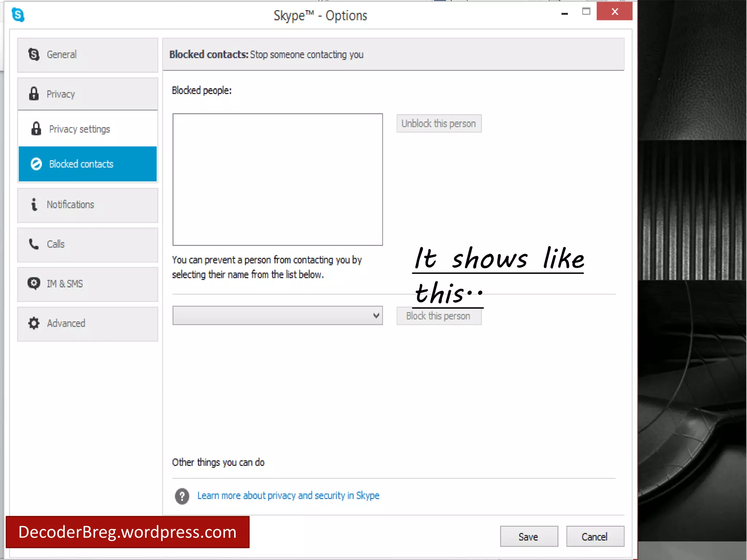
Task: Click the Skype logo in title bar
Action: [18, 15]
